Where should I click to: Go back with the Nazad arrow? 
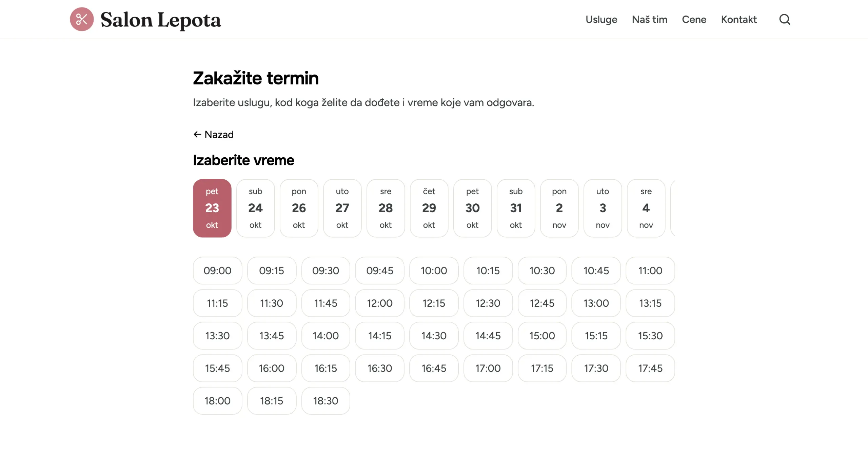pos(213,135)
